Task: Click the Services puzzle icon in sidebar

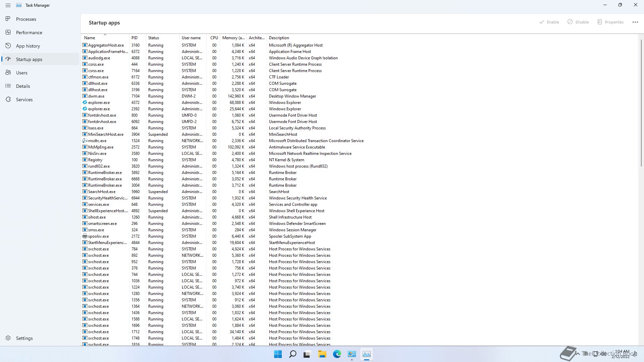Action: (x=8, y=99)
